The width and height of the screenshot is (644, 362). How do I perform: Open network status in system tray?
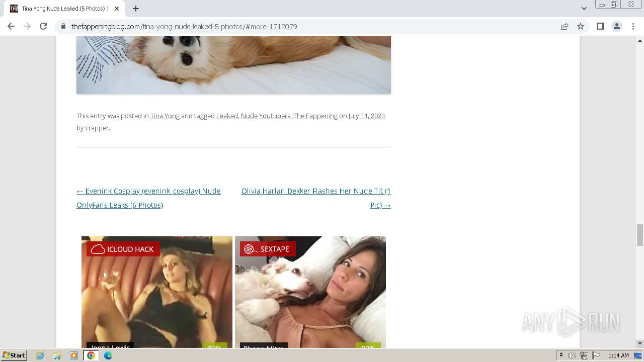pyautogui.click(x=584, y=355)
